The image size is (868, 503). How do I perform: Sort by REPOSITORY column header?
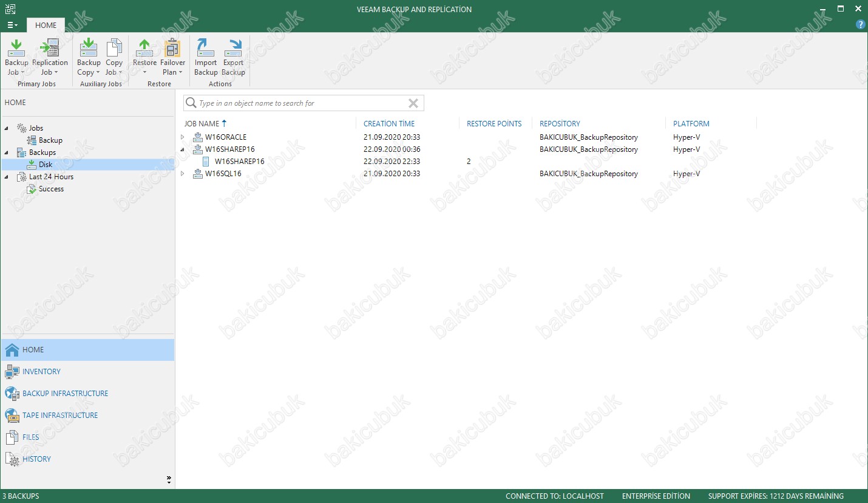[x=560, y=124]
